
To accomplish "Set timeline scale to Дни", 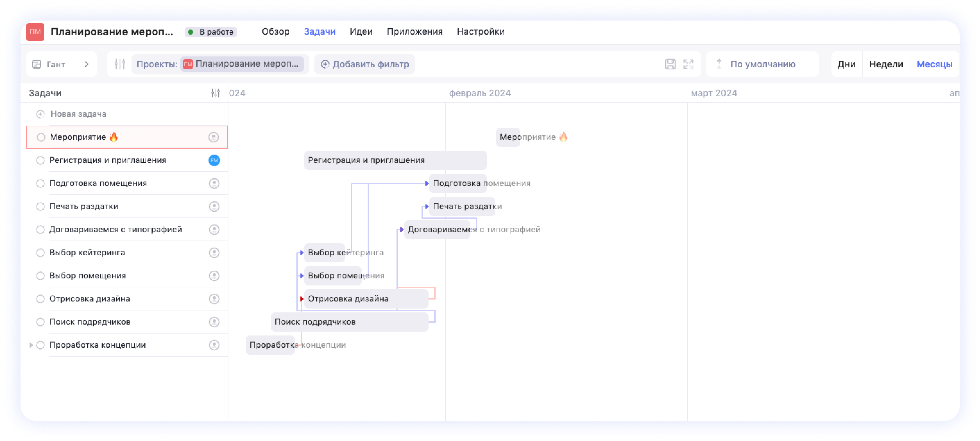I will 846,64.
